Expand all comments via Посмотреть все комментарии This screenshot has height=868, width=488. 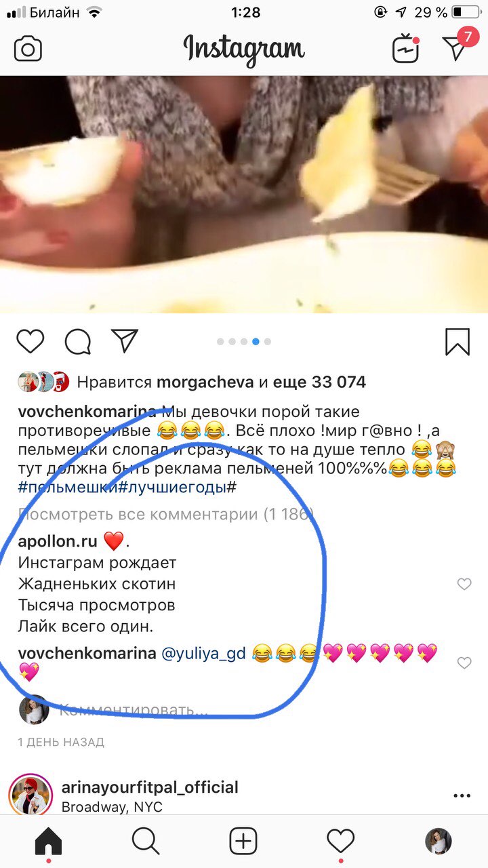(x=165, y=514)
